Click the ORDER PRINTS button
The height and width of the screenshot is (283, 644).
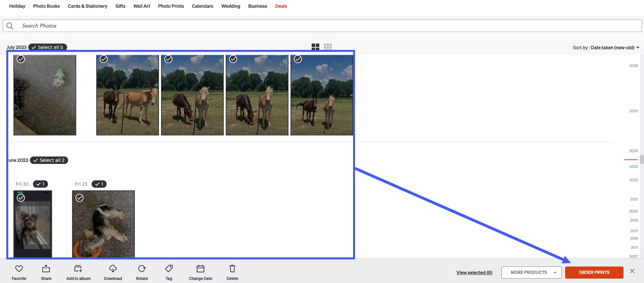(x=594, y=272)
